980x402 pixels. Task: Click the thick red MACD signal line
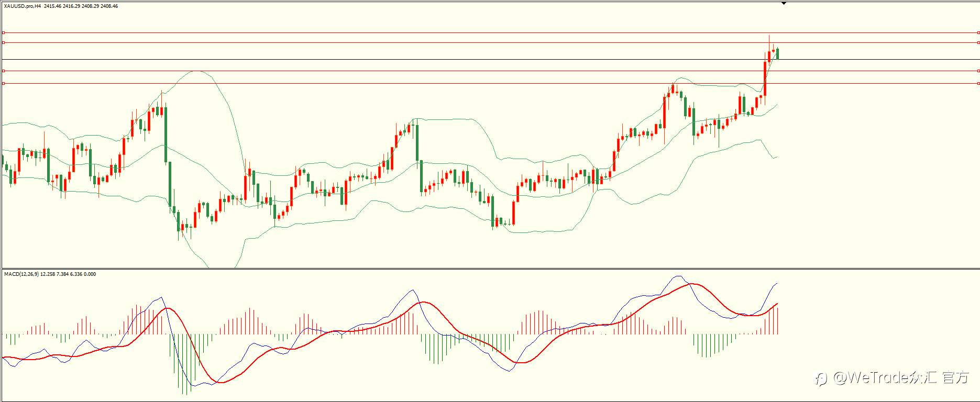[423, 302]
